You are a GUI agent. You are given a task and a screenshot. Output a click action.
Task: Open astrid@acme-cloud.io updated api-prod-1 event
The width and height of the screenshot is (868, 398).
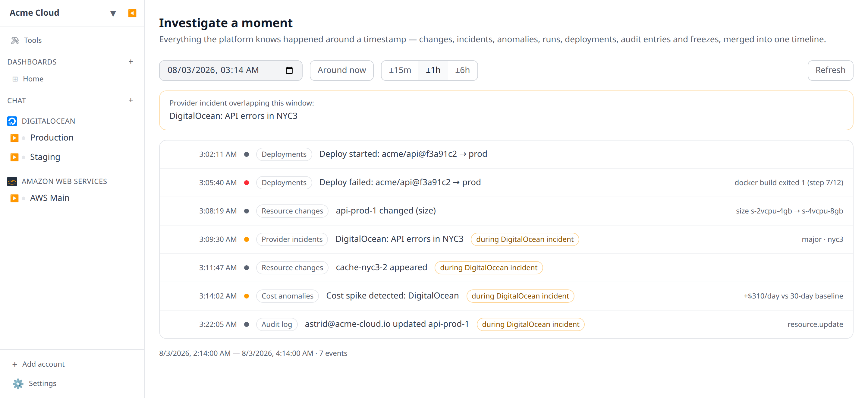387,324
